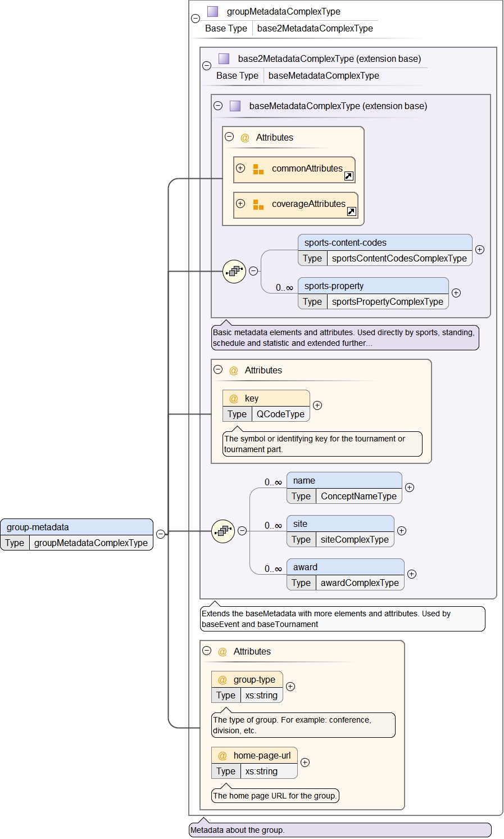Collapse the group-metadata element node
The width and height of the screenshot is (504, 839).
coord(161,534)
